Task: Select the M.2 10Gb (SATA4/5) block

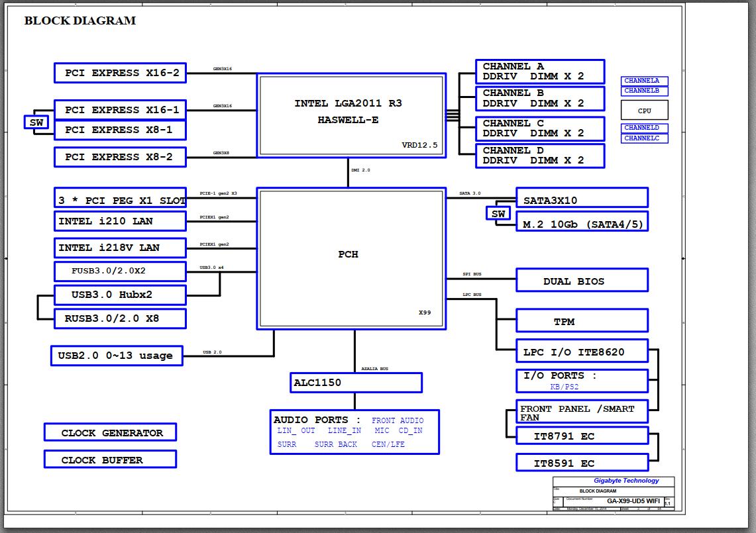Action: (x=582, y=222)
